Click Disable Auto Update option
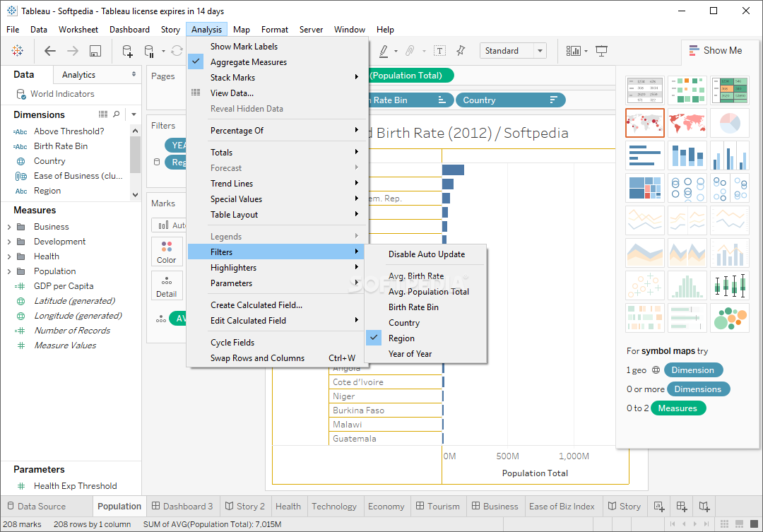Image resolution: width=763 pixels, height=532 pixels. click(x=426, y=254)
